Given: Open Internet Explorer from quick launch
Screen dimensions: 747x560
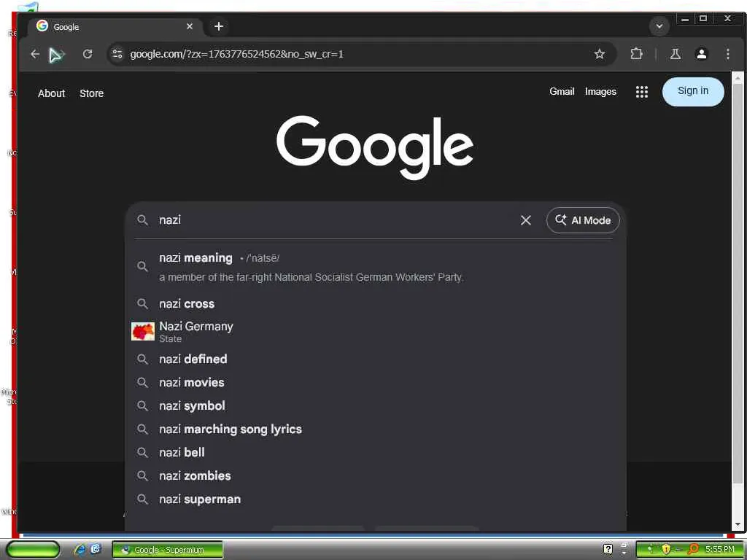Looking at the screenshot, I should click(x=80, y=550).
